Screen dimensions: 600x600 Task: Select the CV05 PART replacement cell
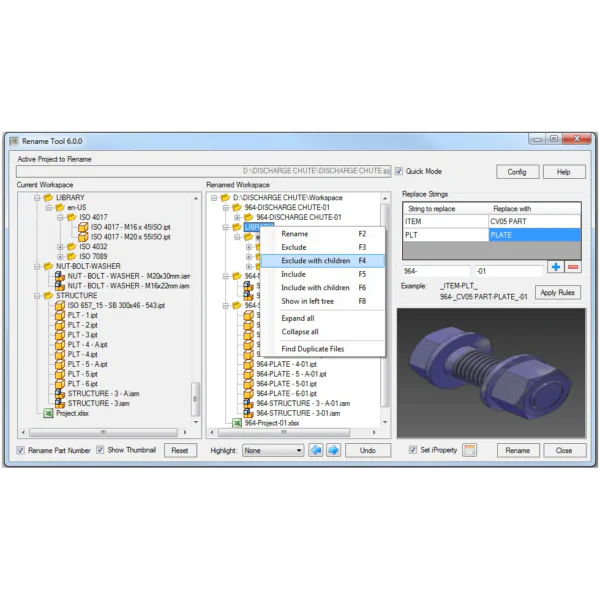click(535, 222)
